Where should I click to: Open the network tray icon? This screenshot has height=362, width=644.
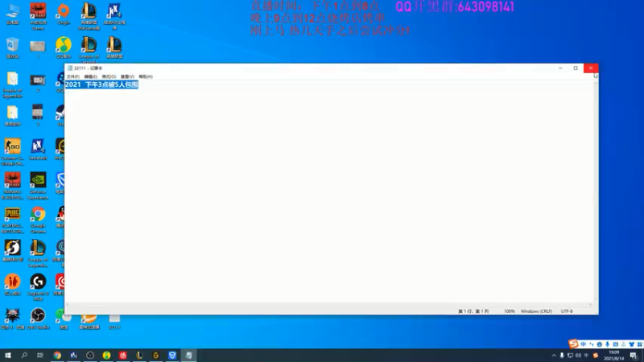point(570,356)
